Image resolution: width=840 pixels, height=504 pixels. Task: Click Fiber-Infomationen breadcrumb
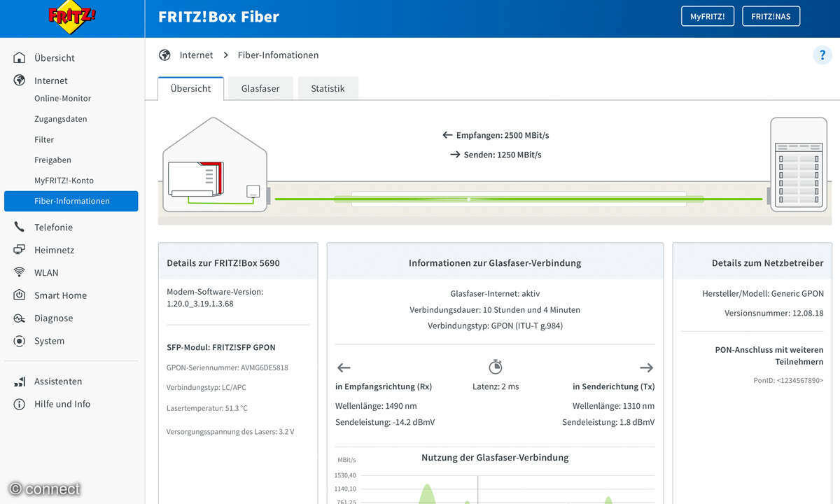[x=278, y=55]
